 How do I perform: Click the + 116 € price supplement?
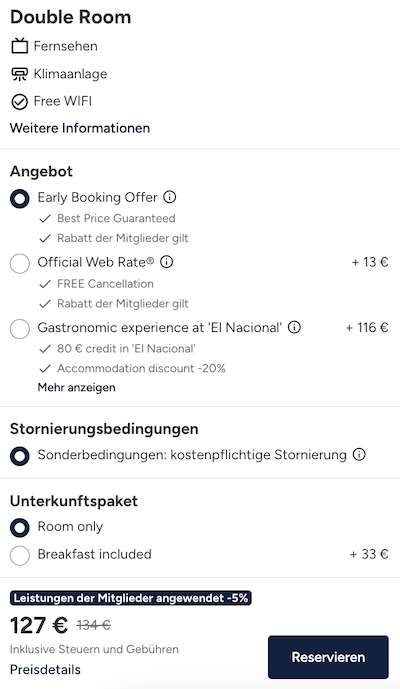tap(367, 327)
